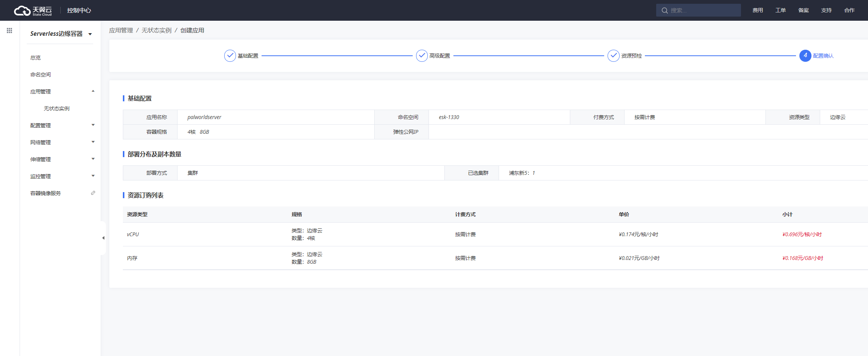Screen dimensions: 868x356
Task: Click the namespace value esk-1330
Action: [449, 117]
